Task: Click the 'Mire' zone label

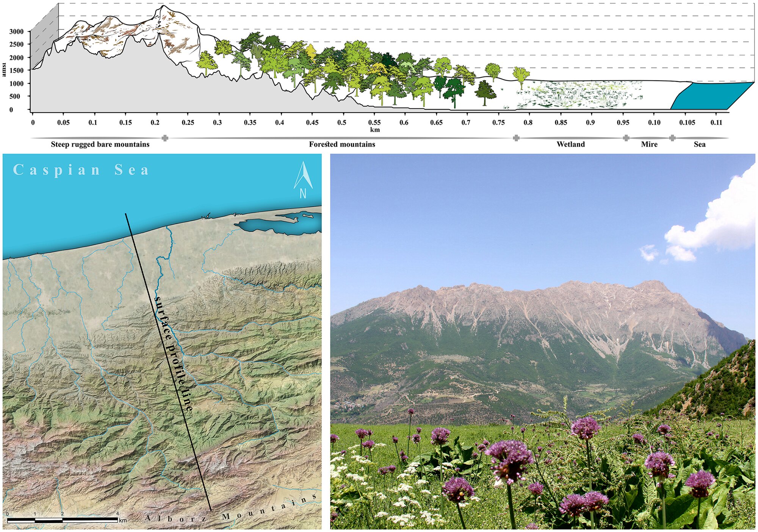Action: tap(649, 144)
